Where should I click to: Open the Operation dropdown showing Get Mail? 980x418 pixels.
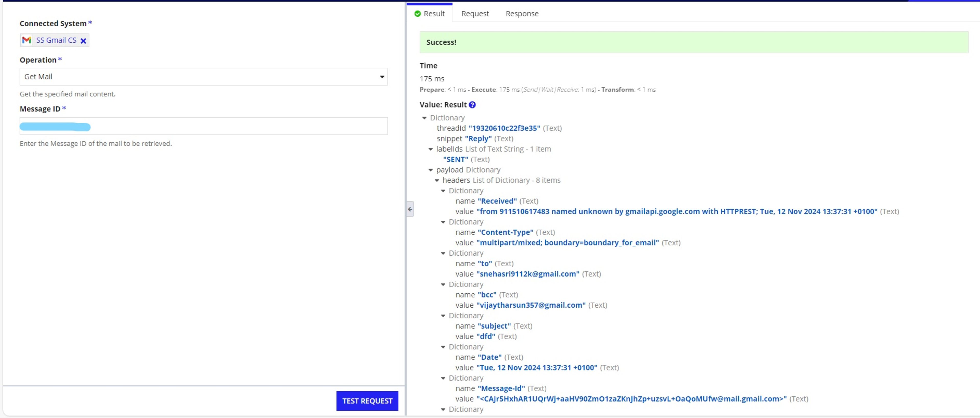(x=204, y=77)
